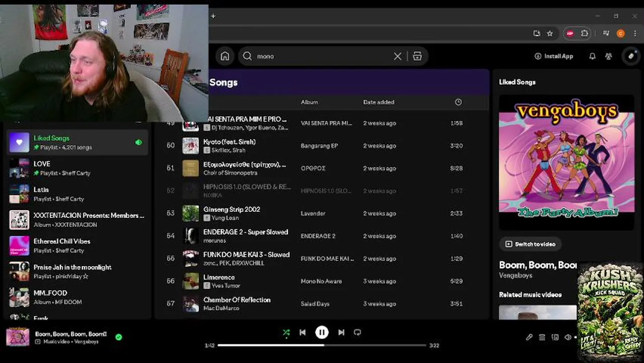This screenshot has height=363, width=644.
Task: Switch to video for current track
Action: pos(530,244)
